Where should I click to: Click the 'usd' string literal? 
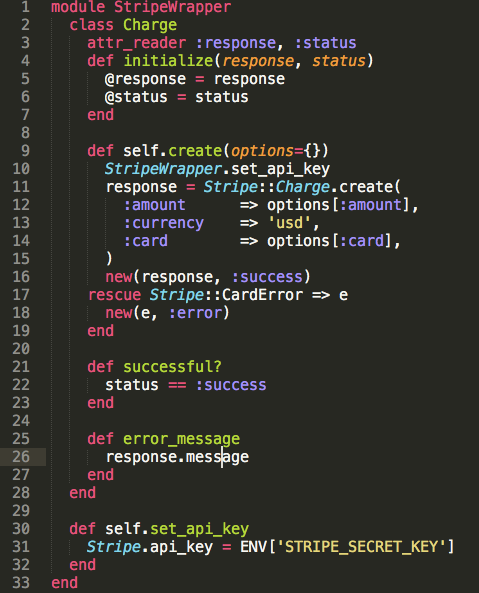coord(289,223)
